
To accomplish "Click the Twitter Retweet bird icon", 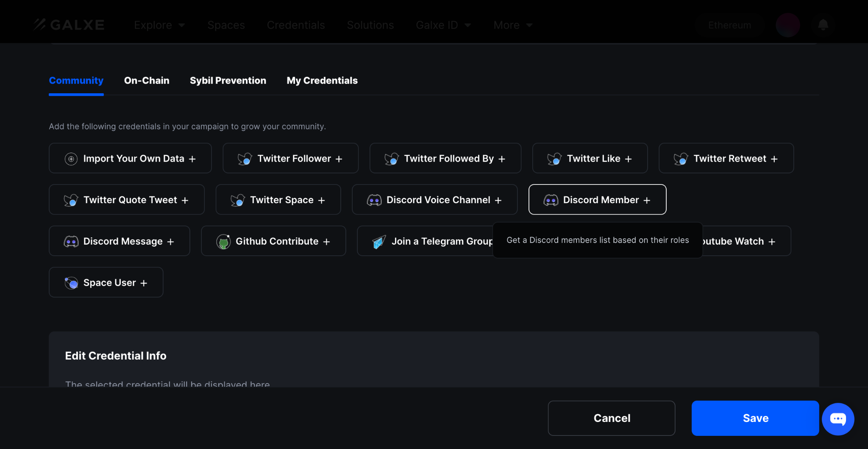I will (681, 159).
